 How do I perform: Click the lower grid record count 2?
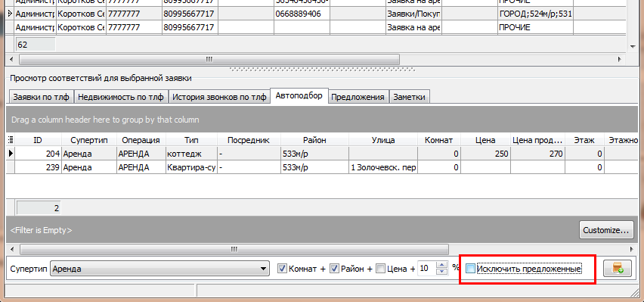[x=39, y=208]
